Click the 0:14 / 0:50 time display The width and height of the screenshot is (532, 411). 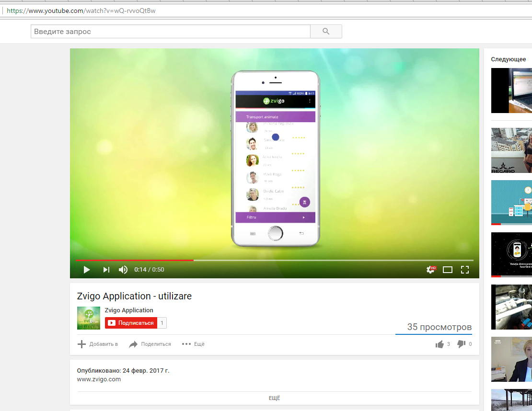[x=149, y=270]
